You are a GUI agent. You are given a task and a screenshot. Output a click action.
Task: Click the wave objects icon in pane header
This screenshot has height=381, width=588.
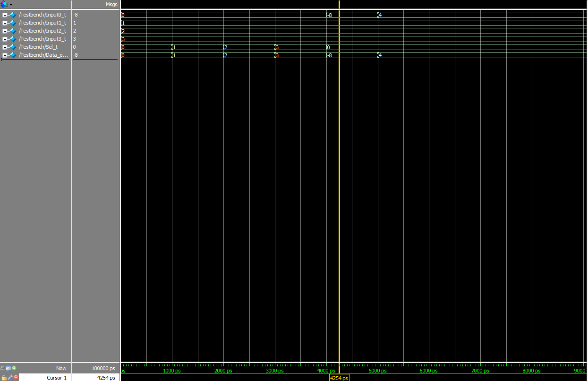point(4,4)
